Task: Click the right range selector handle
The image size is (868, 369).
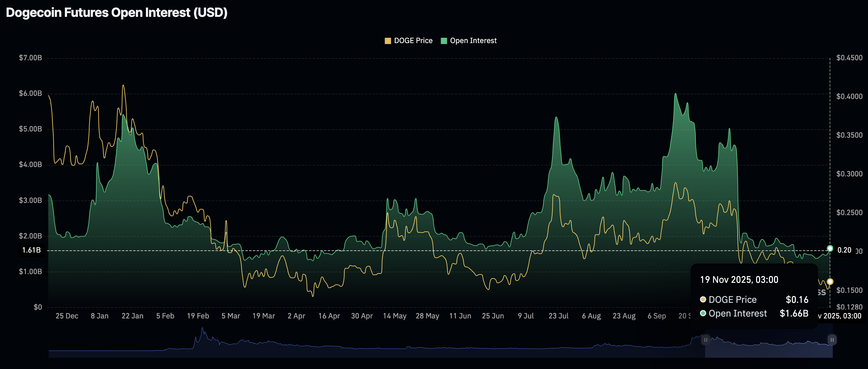Action: [x=832, y=340]
